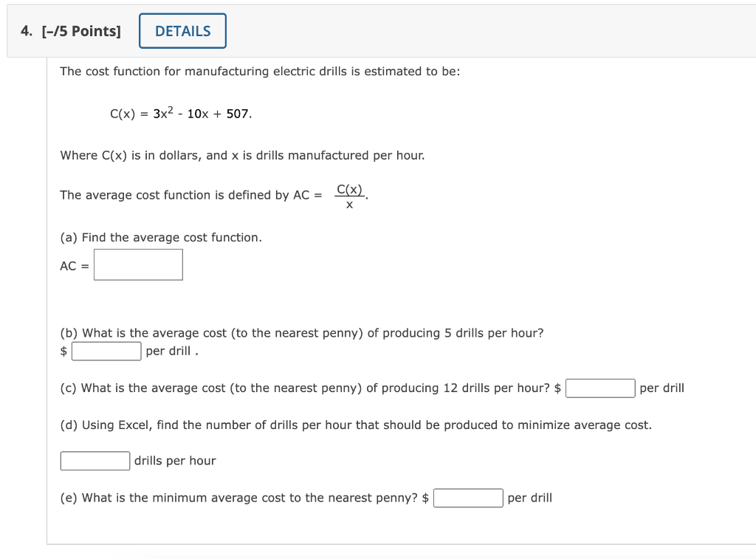Click the minimum average cost input box
Viewport: 756px width, 559px height.
click(x=468, y=498)
